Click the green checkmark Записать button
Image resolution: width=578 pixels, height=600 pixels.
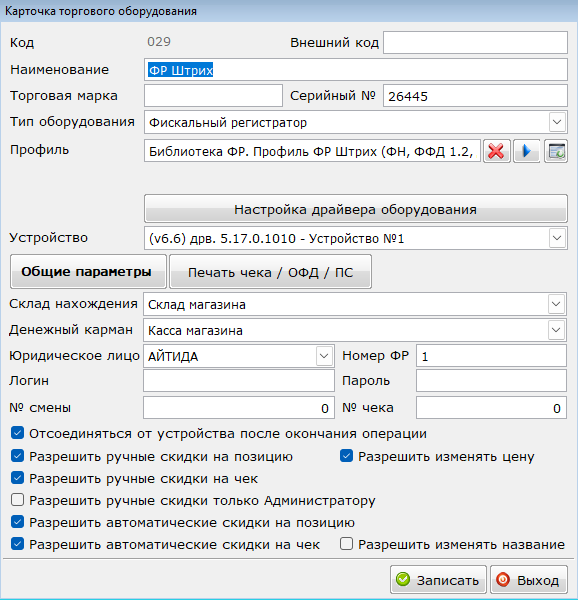(438, 580)
